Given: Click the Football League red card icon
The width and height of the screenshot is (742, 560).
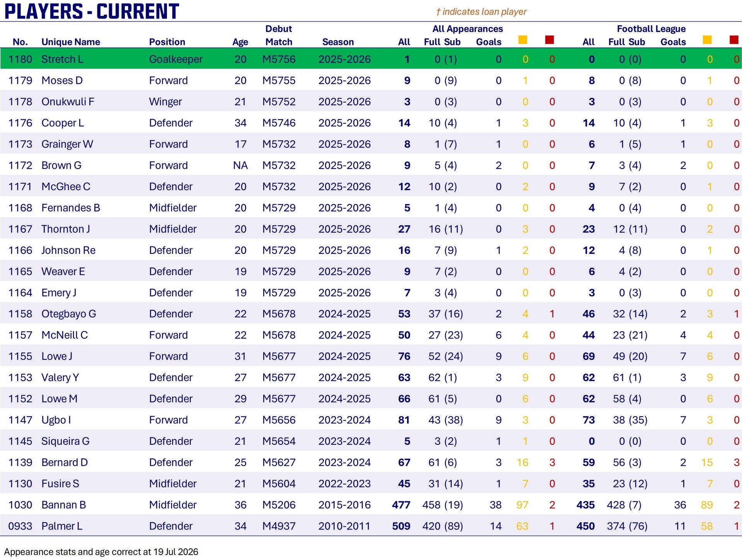Looking at the screenshot, I should tap(734, 40).
